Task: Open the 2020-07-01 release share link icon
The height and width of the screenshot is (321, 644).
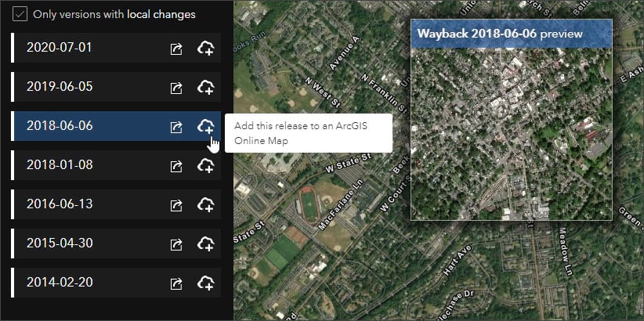Action: tap(176, 49)
